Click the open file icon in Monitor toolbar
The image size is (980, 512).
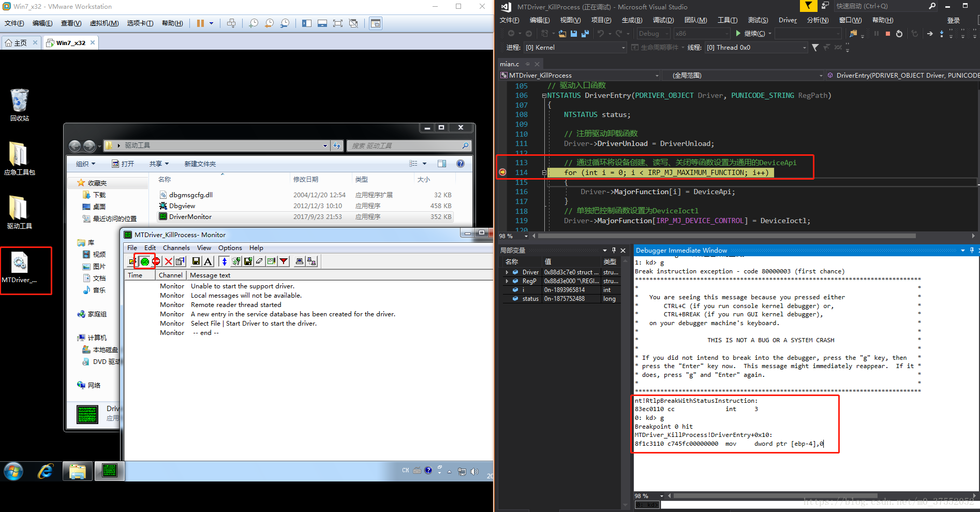pos(133,261)
